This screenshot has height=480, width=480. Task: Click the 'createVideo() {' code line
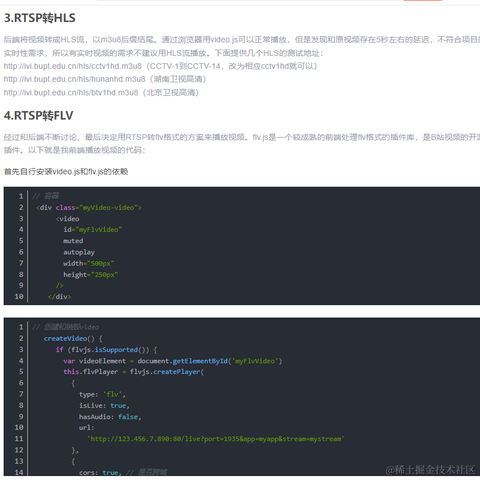coord(73,338)
